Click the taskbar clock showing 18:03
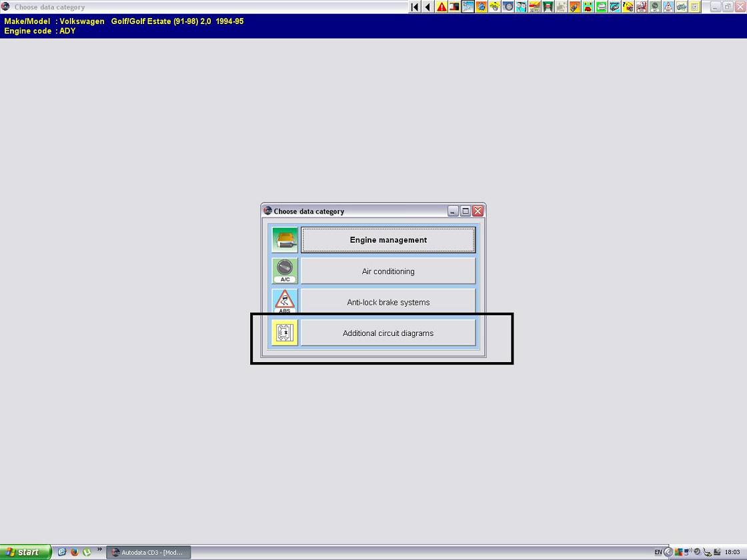Viewport: 747px width, 560px height. coord(732,552)
